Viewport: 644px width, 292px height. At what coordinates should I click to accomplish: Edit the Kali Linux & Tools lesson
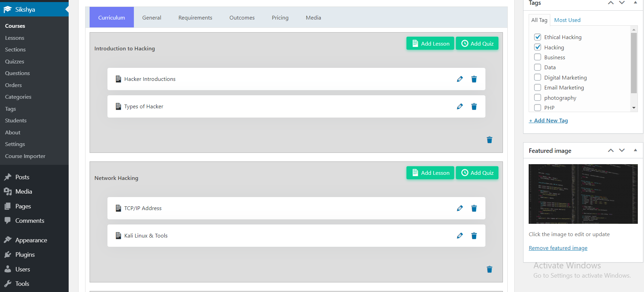tap(460, 236)
